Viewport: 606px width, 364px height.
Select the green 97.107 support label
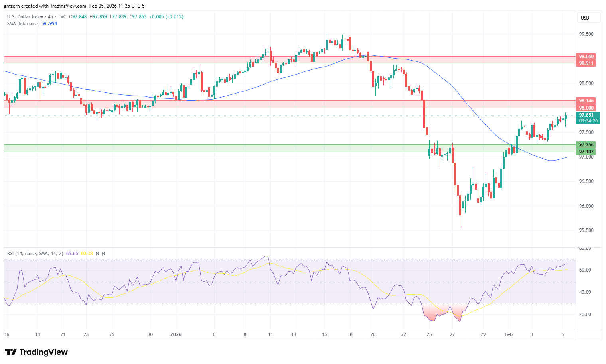pos(586,152)
